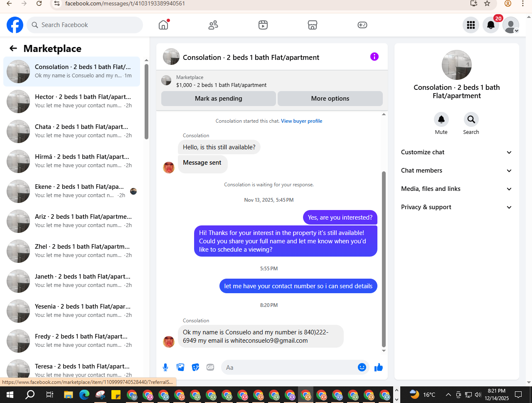Open Windows Start menu
Image resolution: width=532 pixels, height=403 pixels.
10,394
